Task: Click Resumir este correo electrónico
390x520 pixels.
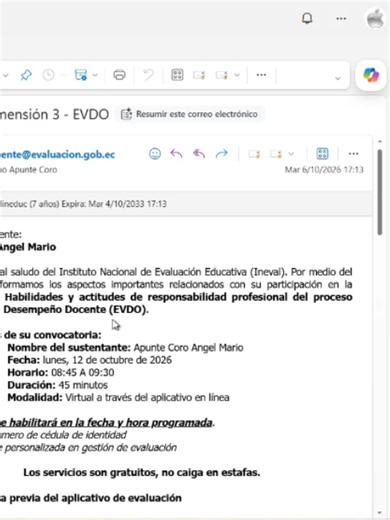Action: coord(189,114)
